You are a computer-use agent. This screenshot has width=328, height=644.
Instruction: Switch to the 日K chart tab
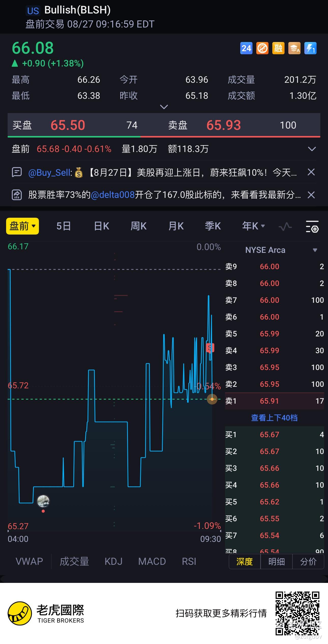(101, 226)
